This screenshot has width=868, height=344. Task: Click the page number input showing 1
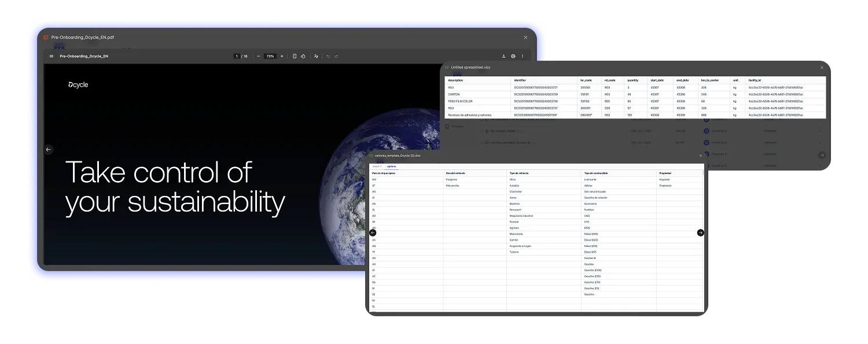pos(238,56)
